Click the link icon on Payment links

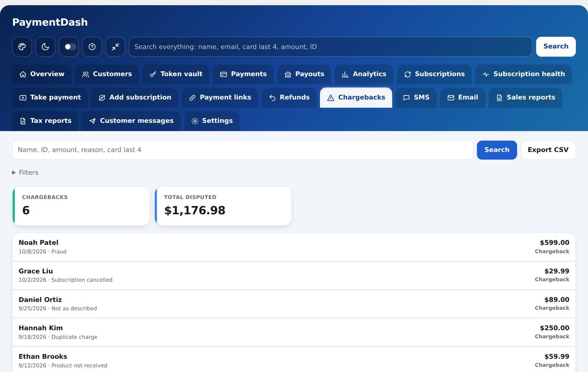point(192,98)
